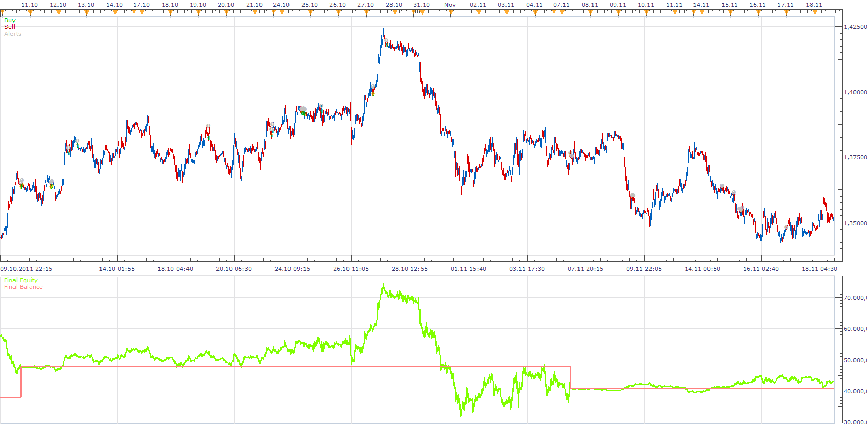Click the 04.11 date label on top axis
This screenshot has width=868, height=424.
click(x=534, y=5)
